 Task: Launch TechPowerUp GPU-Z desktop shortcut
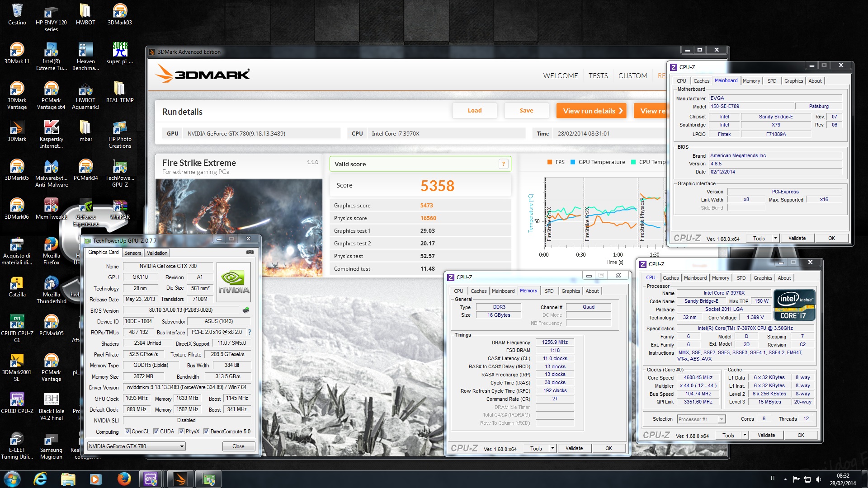click(x=120, y=174)
